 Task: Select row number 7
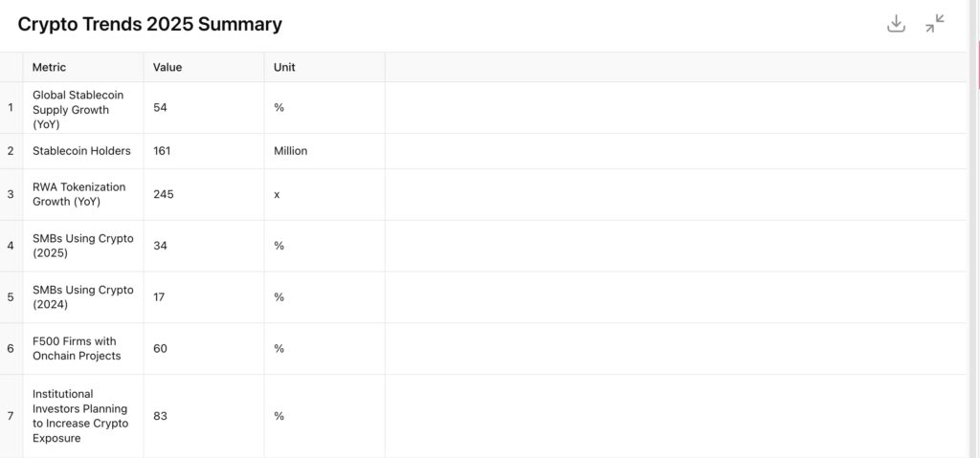[x=11, y=416]
